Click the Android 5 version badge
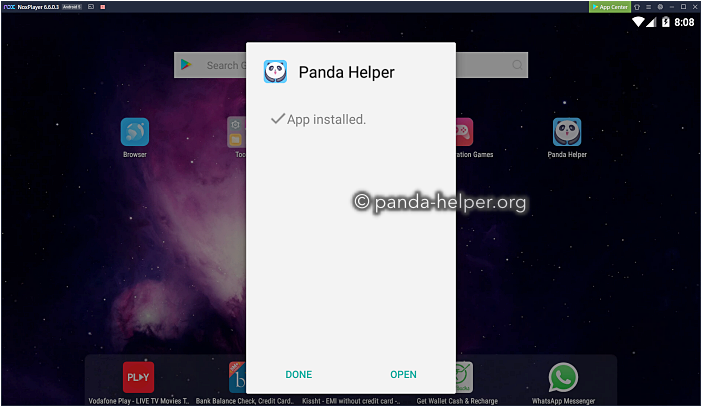The height and width of the screenshot is (407, 701). tap(72, 7)
